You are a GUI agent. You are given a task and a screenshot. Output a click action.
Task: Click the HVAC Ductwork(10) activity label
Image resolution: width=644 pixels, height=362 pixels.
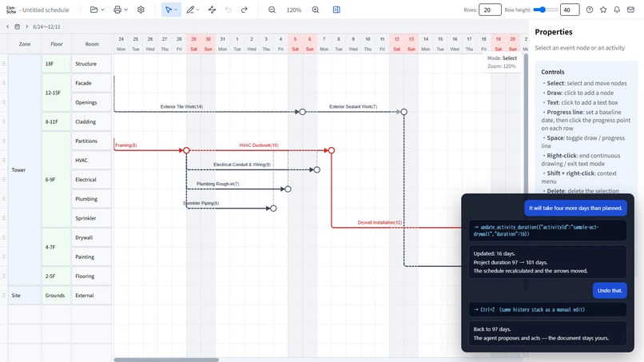tap(259, 145)
